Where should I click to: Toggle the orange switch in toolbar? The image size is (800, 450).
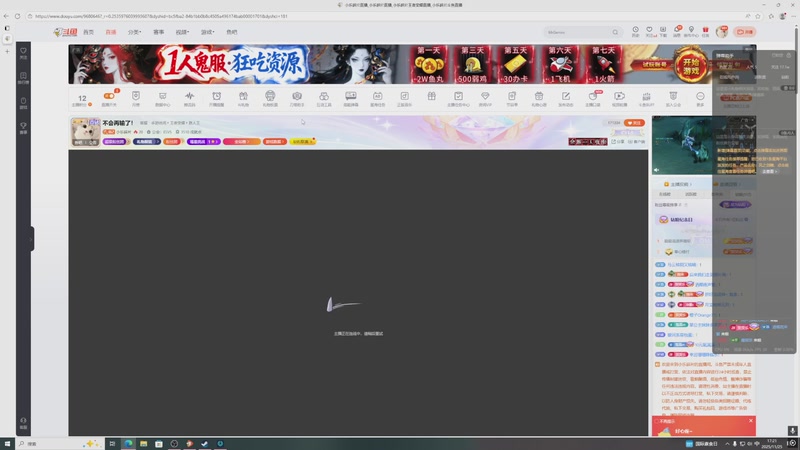tap(109, 96)
